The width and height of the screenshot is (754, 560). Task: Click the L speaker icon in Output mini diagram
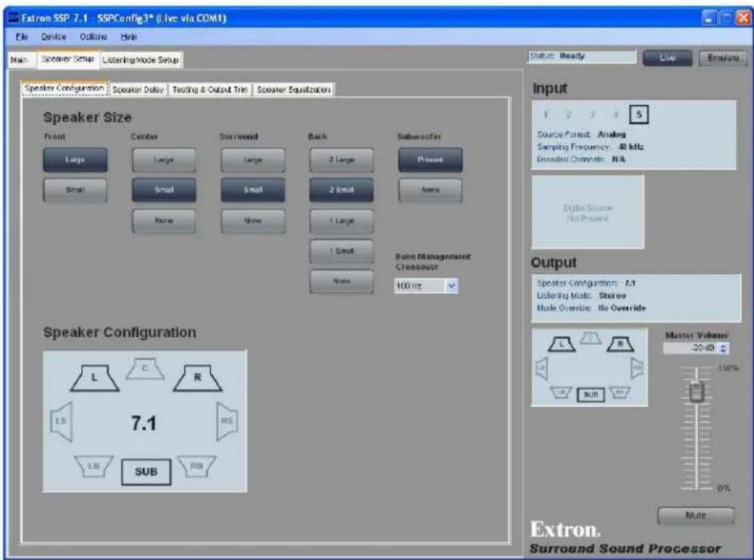click(561, 344)
